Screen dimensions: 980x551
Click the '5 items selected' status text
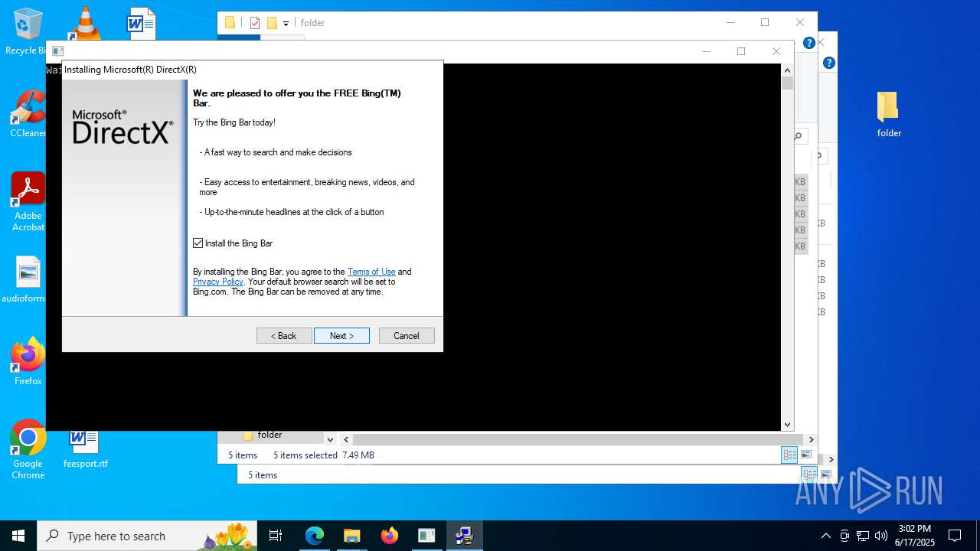tap(305, 455)
